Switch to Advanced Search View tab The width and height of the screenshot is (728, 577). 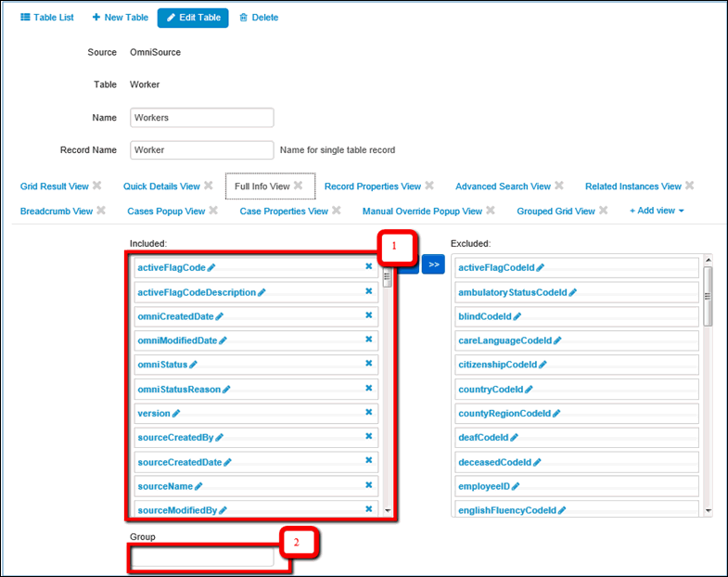503,186
